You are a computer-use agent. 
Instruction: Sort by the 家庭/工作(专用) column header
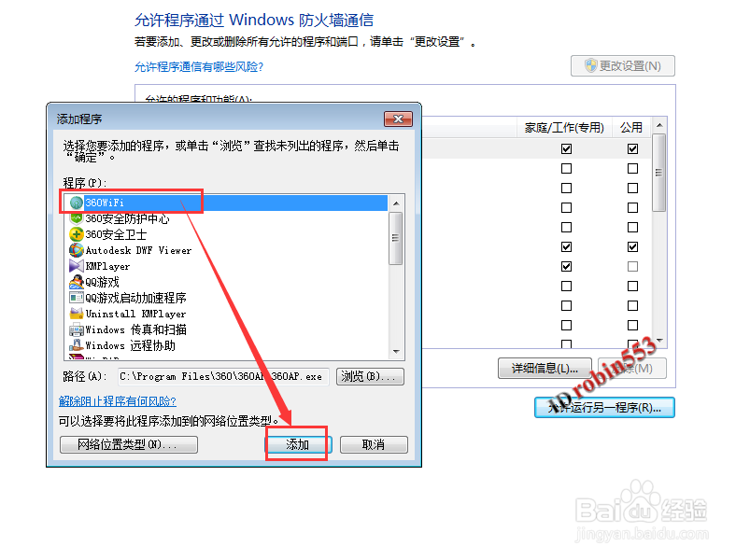coord(564,128)
